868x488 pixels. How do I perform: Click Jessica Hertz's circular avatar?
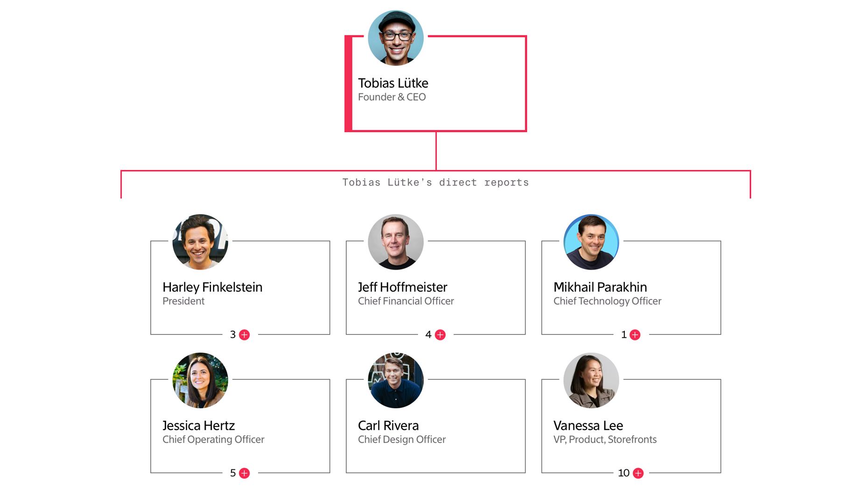point(200,380)
